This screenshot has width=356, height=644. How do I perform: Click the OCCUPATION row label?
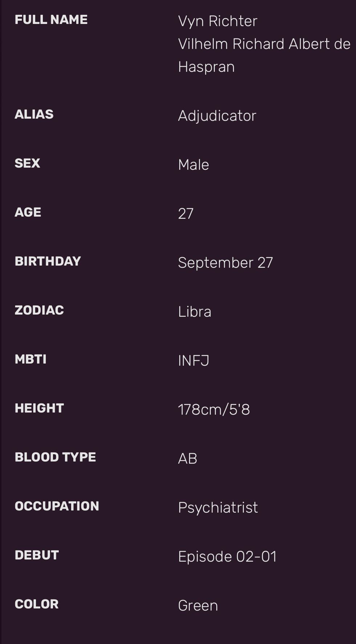coord(57,506)
